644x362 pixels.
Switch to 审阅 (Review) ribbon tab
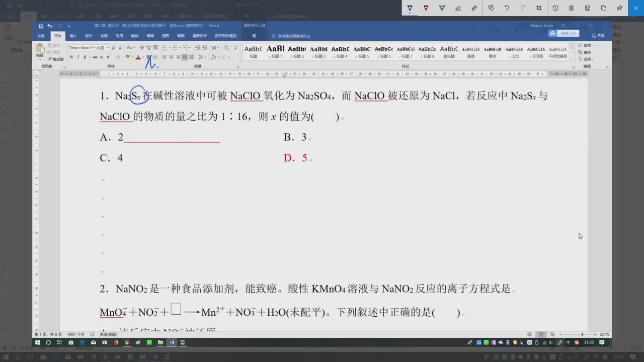(x=150, y=36)
